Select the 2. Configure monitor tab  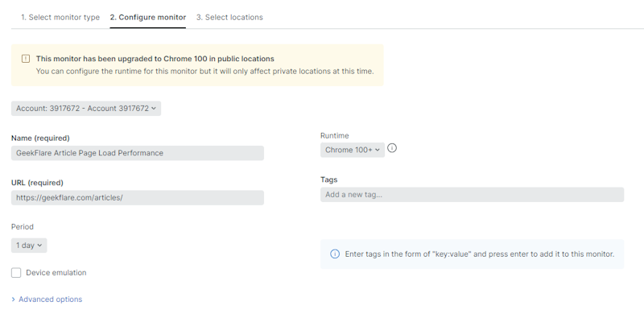coord(148,17)
